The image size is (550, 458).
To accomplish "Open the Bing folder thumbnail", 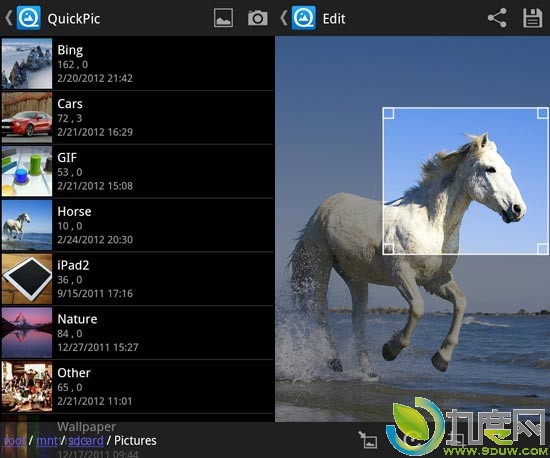I will click(x=27, y=63).
